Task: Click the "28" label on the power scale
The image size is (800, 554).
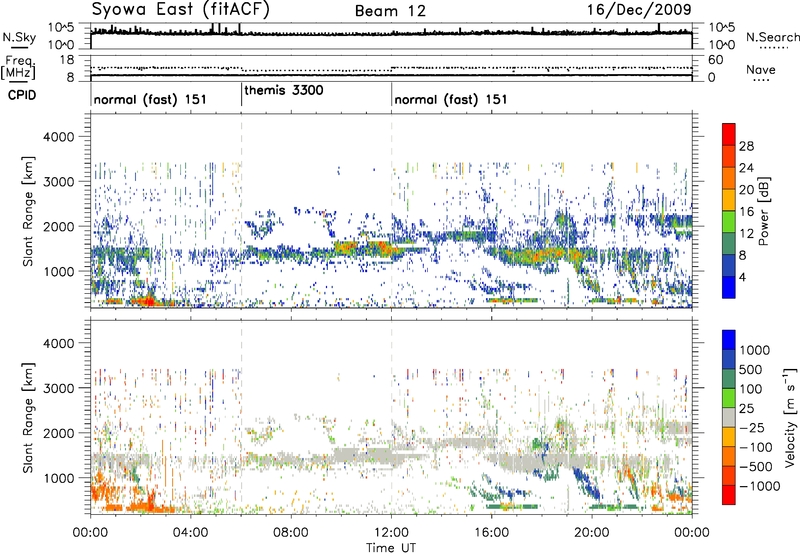Action: click(x=746, y=146)
